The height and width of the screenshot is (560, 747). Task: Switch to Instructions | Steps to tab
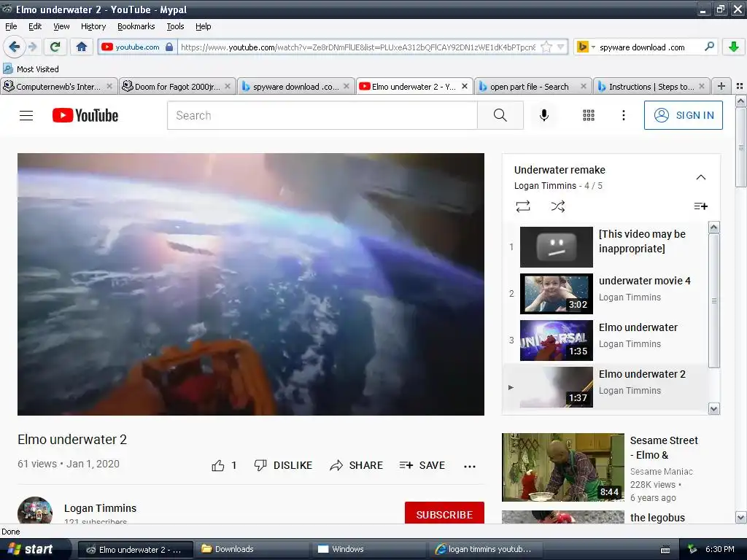651,86
